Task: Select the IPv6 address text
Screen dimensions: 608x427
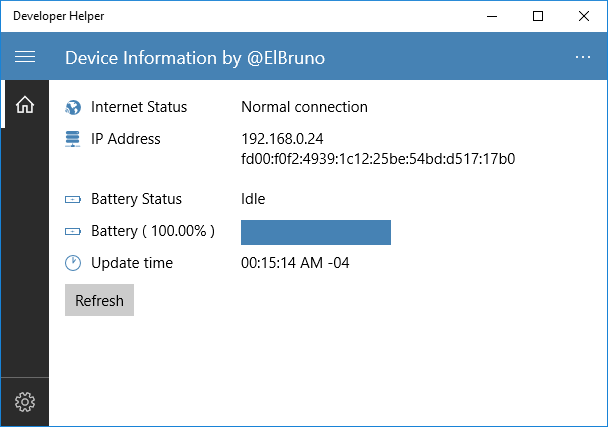Action: 378,158
